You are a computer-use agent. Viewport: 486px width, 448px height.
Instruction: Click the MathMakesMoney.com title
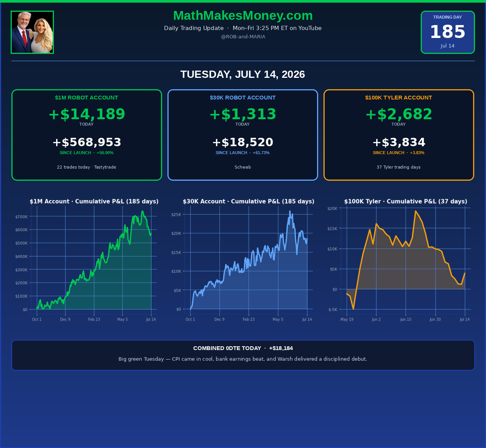[243, 16]
